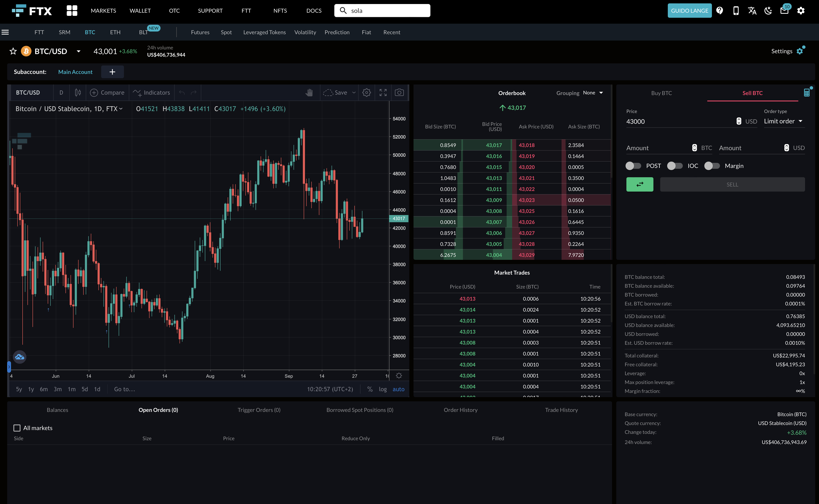Select the 1y chart range

pos(31,389)
